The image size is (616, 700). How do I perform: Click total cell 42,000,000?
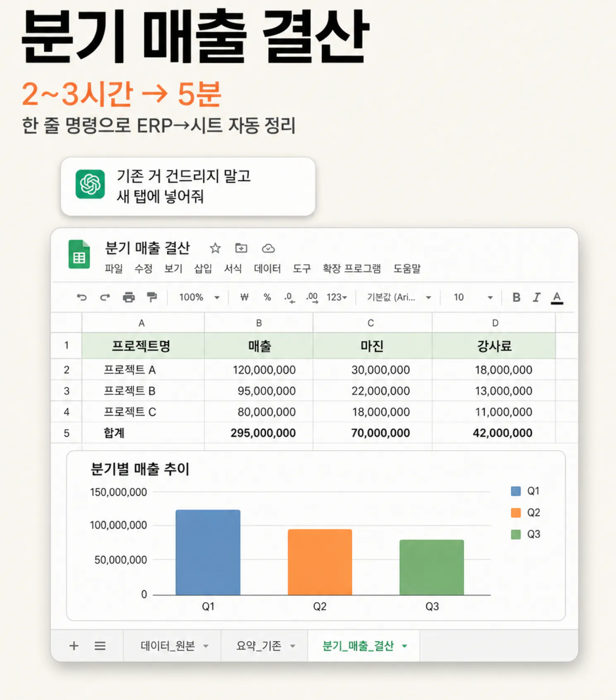pyautogui.click(x=494, y=433)
